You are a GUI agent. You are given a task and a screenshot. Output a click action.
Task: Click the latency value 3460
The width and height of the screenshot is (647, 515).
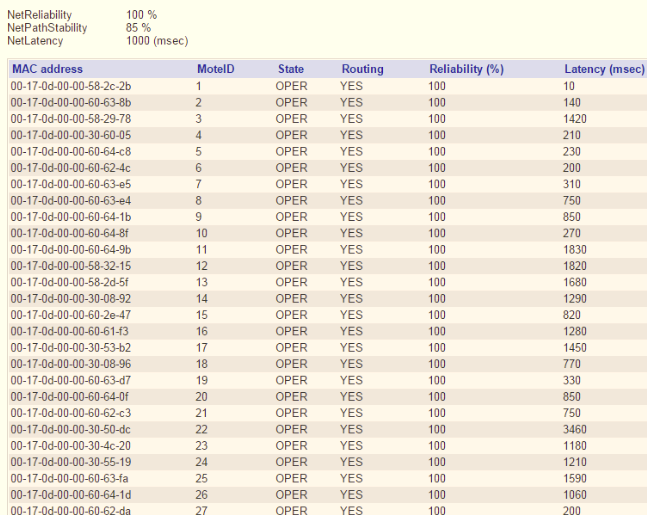pos(576,429)
